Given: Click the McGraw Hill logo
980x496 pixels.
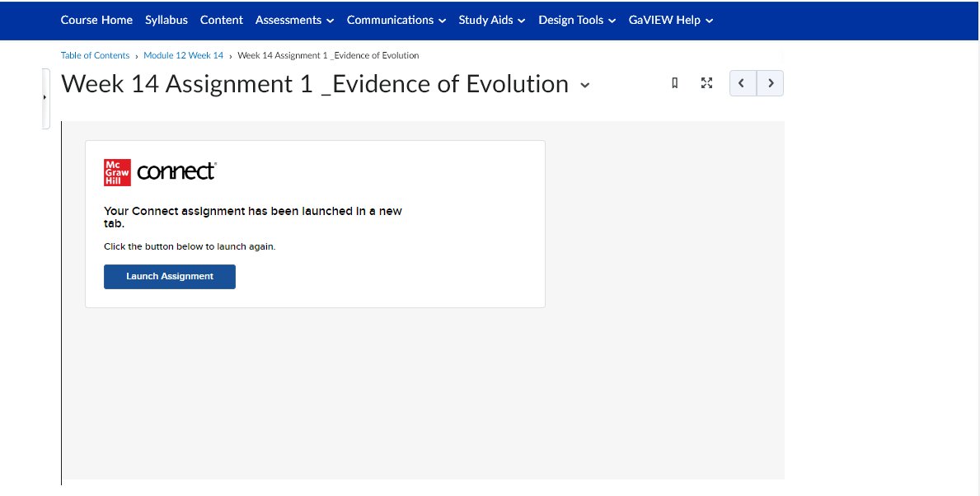Looking at the screenshot, I should (x=118, y=172).
